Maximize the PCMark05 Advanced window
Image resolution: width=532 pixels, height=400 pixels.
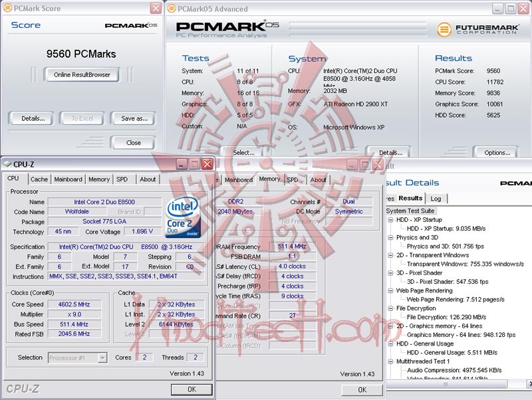pyautogui.click(x=511, y=9)
